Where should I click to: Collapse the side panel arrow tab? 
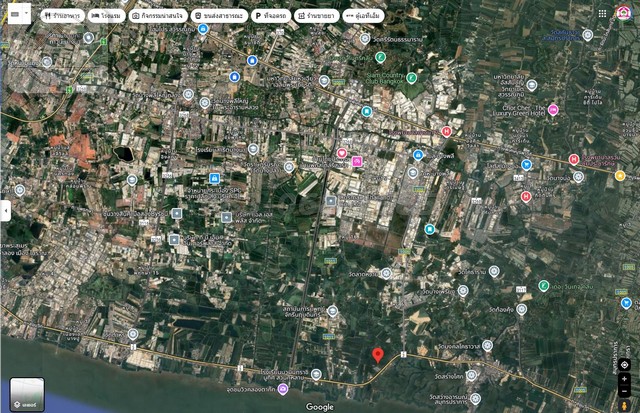(6, 211)
